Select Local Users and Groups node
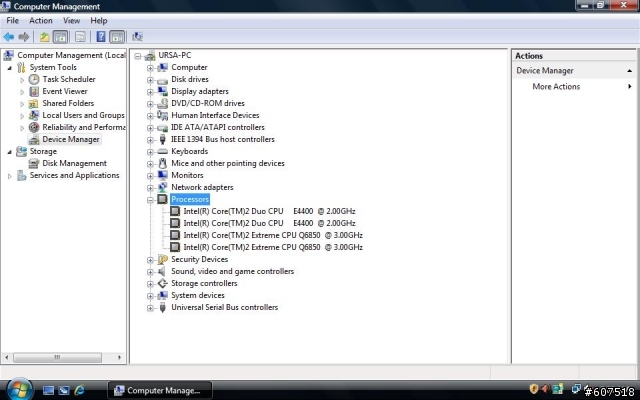Image resolution: width=640 pixels, height=400 pixels. [83, 115]
